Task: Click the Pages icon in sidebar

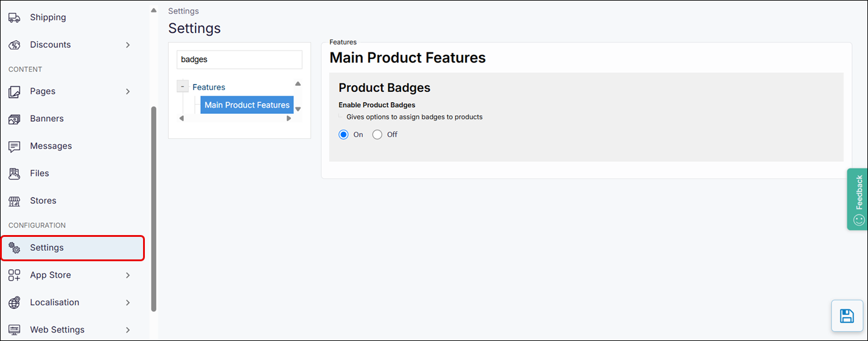Action: tap(14, 91)
